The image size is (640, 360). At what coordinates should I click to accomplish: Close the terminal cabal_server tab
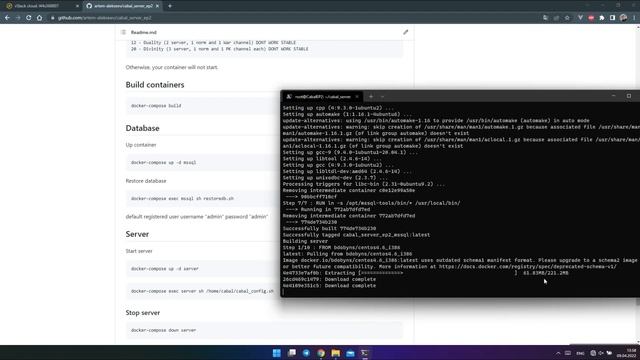pyautogui.click(x=357, y=97)
